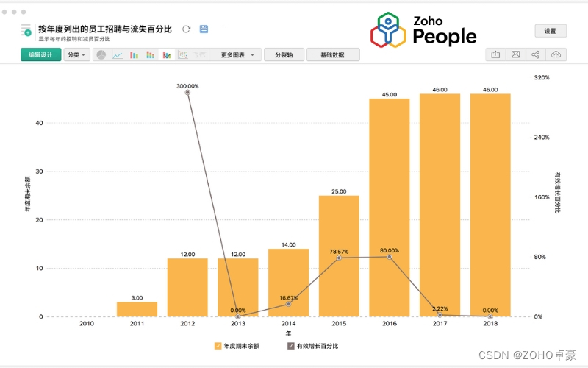Click the 160% right axis label

(542, 197)
